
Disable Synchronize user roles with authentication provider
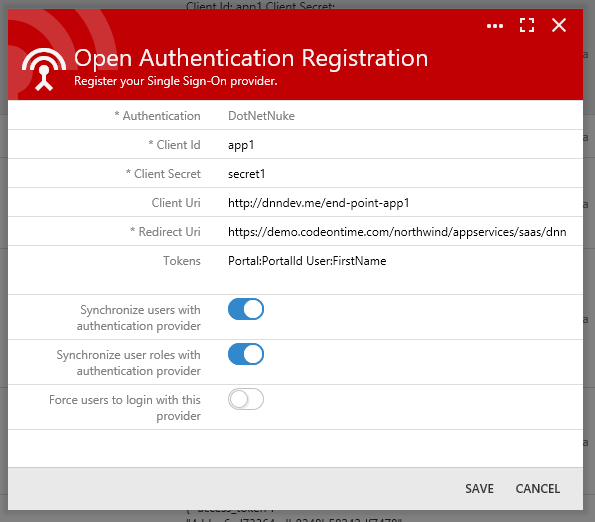point(246,354)
